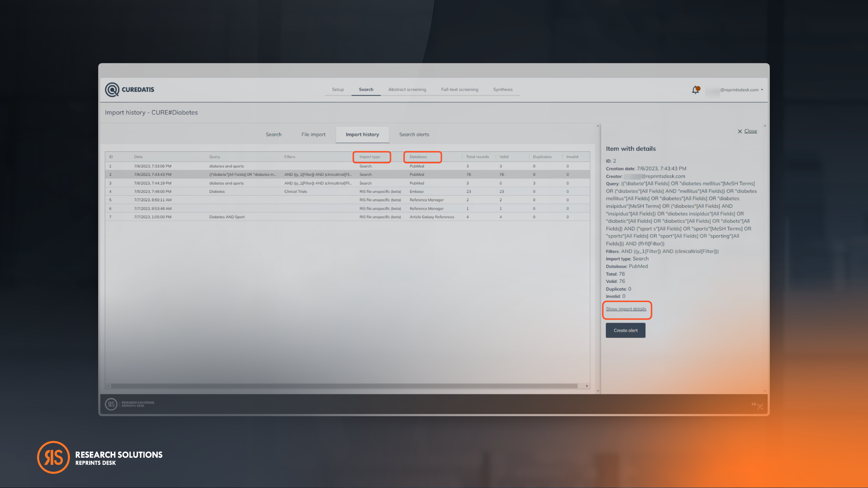Open the Abstract screening section
The height and width of the screenshot is (488, 868).
click(x=407, y=90)
